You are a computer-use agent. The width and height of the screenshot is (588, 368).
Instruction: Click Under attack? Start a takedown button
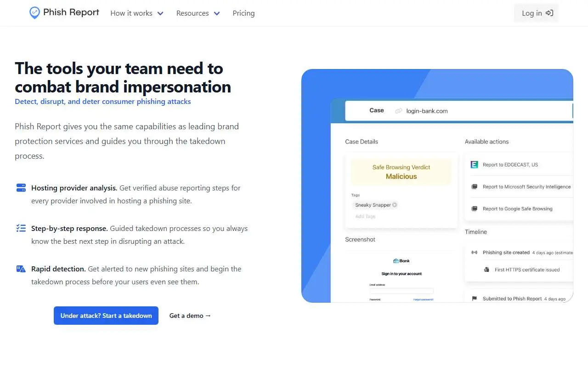click(x=106, y=316)
